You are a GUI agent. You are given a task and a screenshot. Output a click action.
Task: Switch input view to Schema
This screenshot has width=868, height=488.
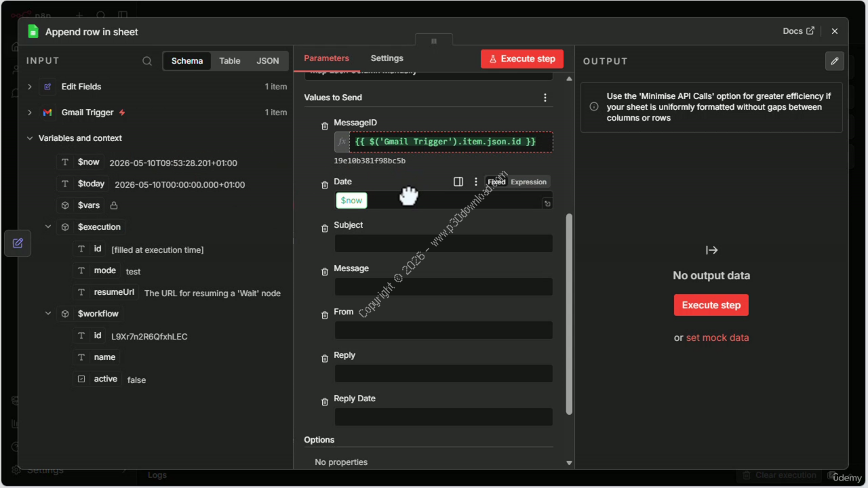[x=187, y=61]
